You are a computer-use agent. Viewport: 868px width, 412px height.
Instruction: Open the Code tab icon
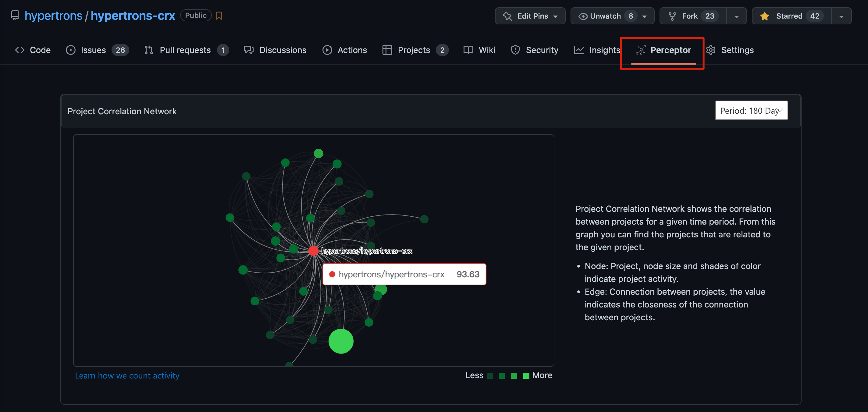pyautogui.click(x=20, y=50)
